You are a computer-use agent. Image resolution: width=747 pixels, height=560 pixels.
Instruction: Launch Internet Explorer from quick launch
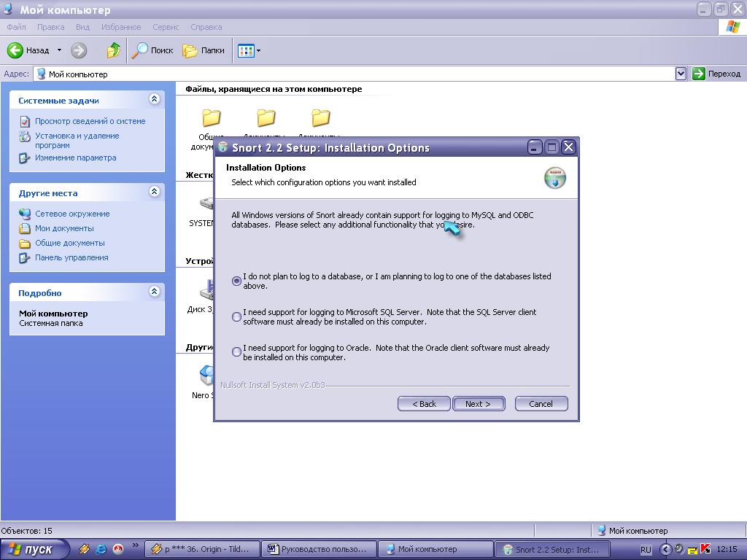click(x=101, y=550)
